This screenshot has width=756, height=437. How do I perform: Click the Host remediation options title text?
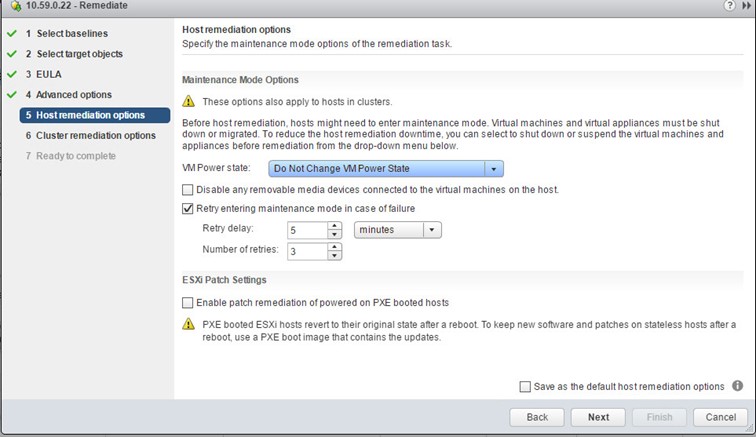point(236,29)
